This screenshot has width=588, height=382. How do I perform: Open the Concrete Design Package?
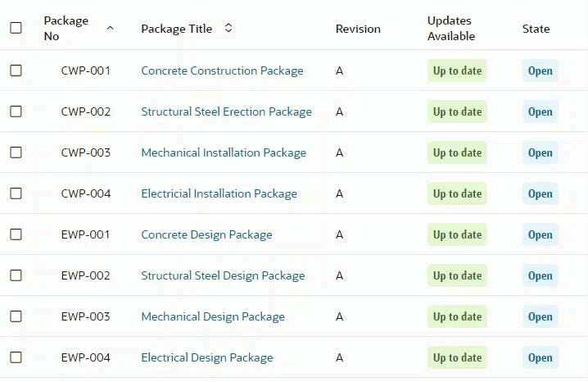(x=206, y=234)
